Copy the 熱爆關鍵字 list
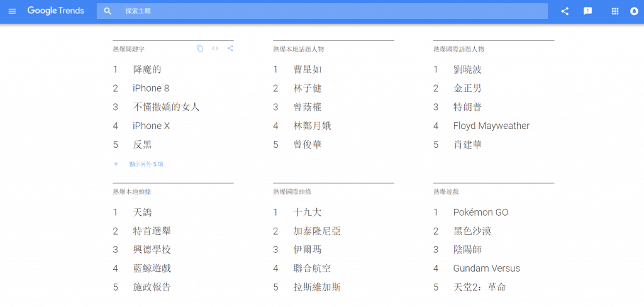Image resolution: width=644 pixels, height=307 pixels. pyautogui.click(x=200, y=48)
